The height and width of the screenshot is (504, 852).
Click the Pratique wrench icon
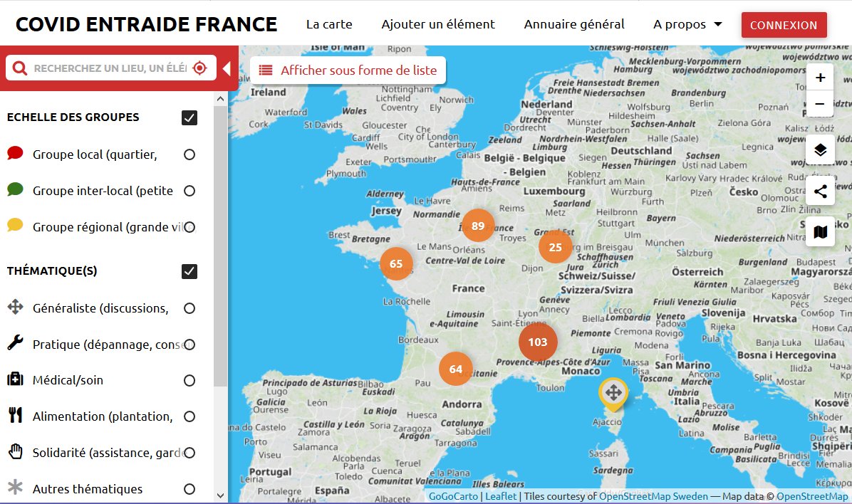click(15, 342)
